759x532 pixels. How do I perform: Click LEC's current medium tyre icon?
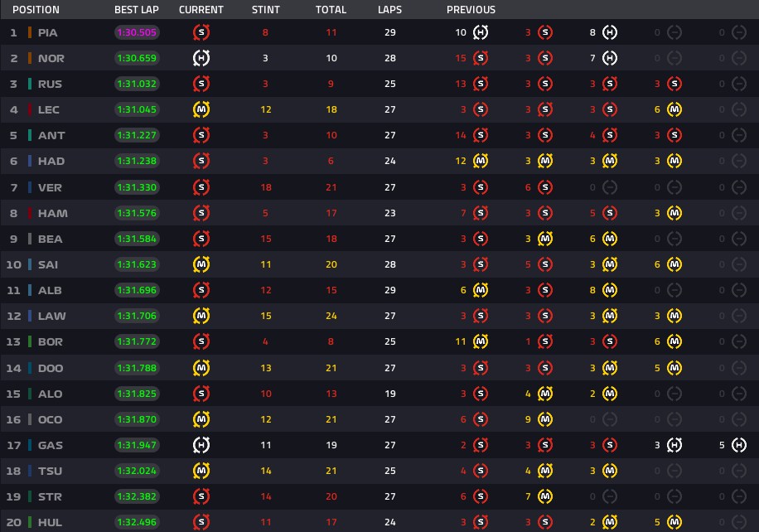pos(201,109)
